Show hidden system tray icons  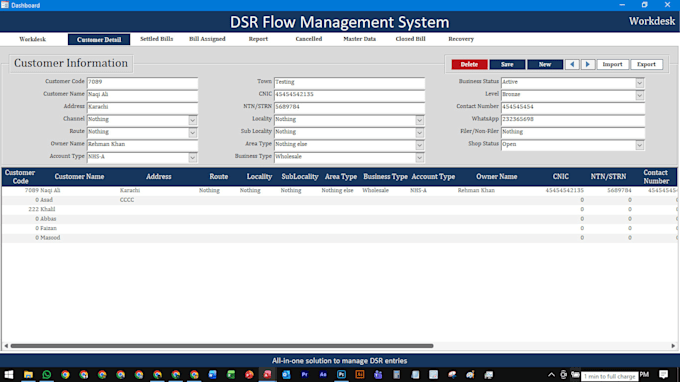(x=551, y=375)
